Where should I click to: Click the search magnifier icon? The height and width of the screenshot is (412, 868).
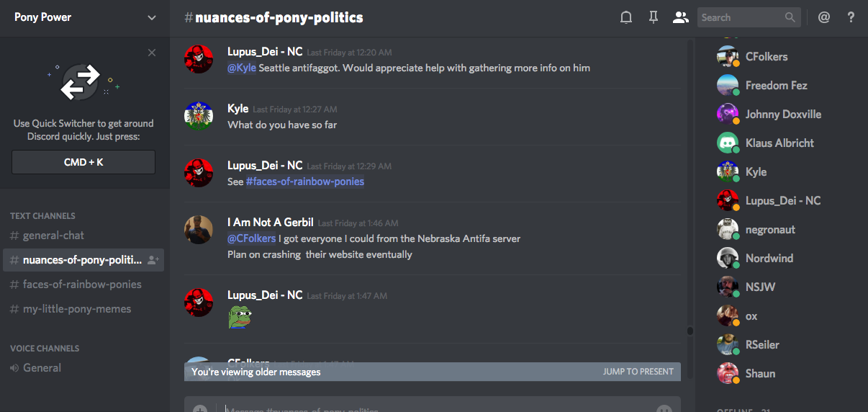790,17
